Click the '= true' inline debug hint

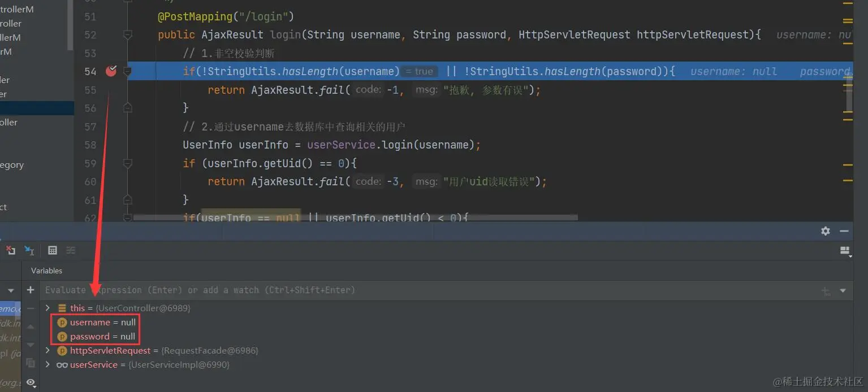click(420, 71)
